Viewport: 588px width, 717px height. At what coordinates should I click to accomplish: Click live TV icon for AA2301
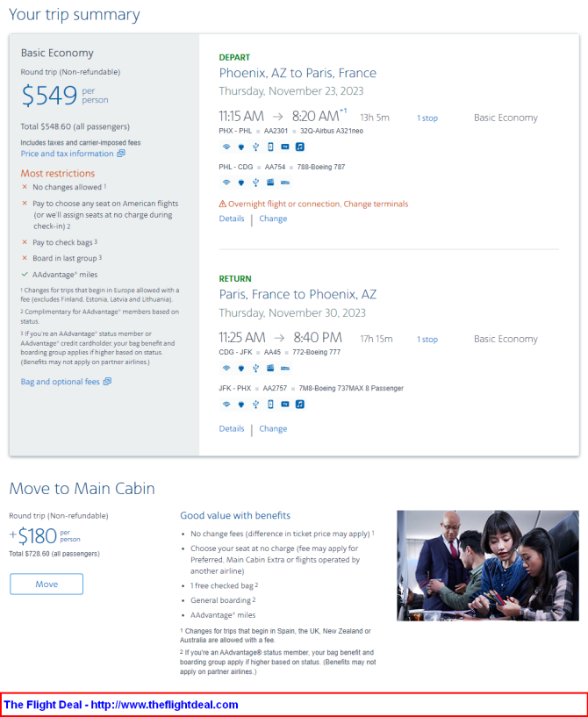tap(285, 147)
